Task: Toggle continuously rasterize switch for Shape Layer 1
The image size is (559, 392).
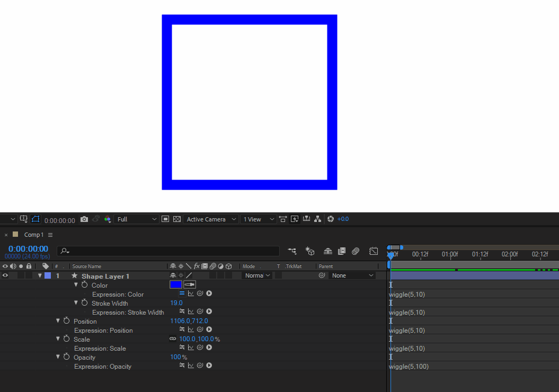Action: click(x=181, y=275)
